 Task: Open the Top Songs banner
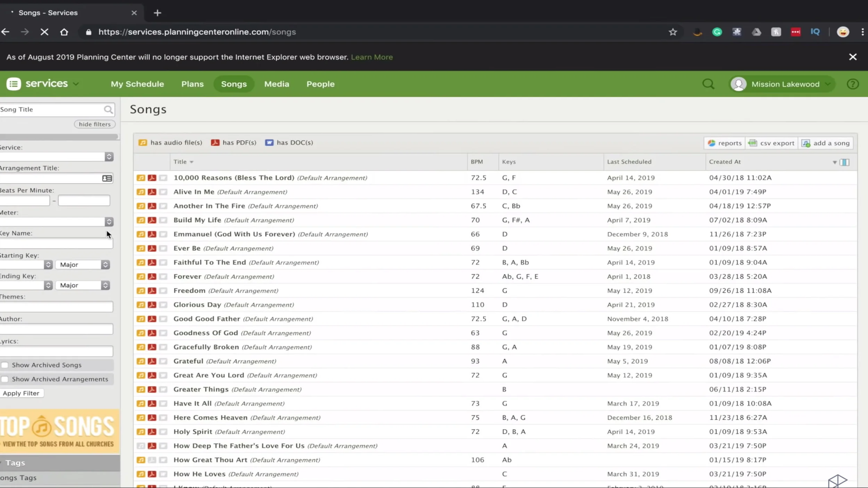click(x=60, y=431)
